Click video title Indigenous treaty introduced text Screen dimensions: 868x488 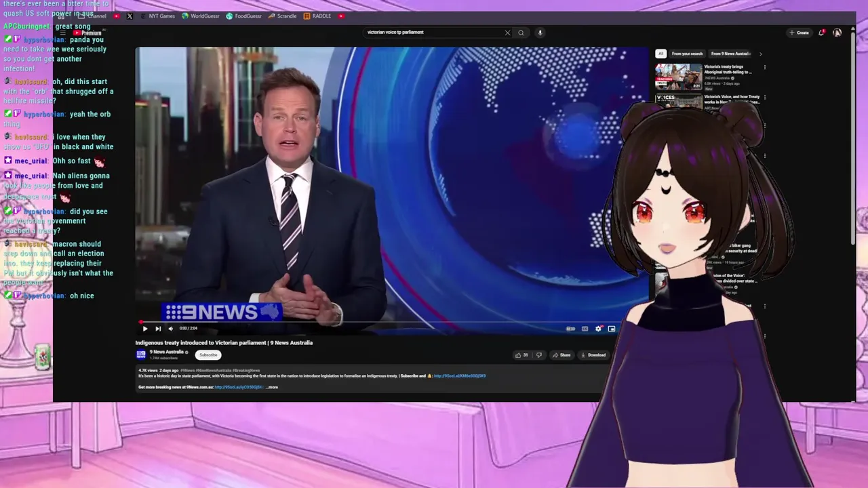click(x=224, y=343)
